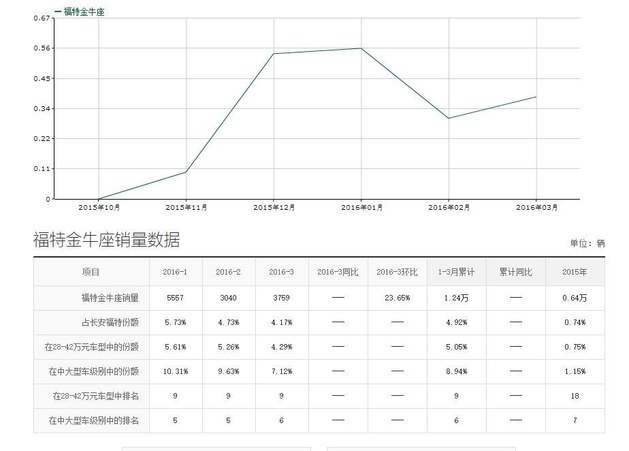Click the 2016年01月 axis label
Screen dimensions: 629x451
(x=362, y=207)
